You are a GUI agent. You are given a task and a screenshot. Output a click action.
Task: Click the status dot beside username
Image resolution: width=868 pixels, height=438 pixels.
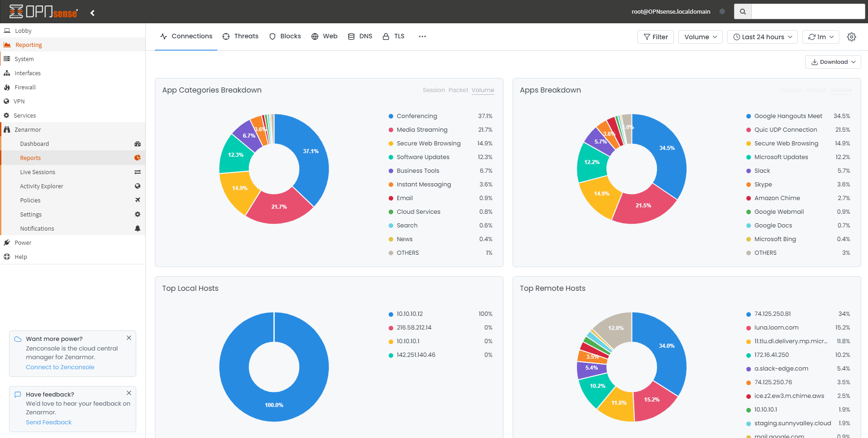pos(722,11)
